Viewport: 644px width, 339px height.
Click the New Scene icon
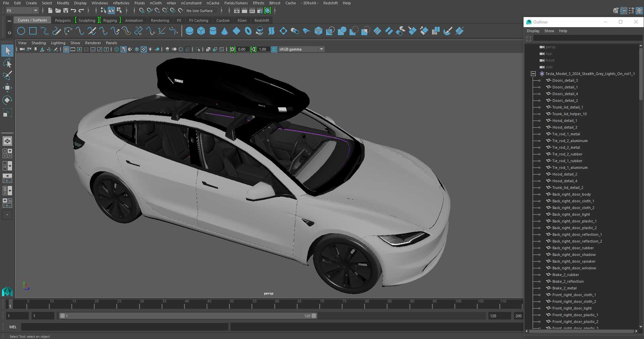point(50,11)
